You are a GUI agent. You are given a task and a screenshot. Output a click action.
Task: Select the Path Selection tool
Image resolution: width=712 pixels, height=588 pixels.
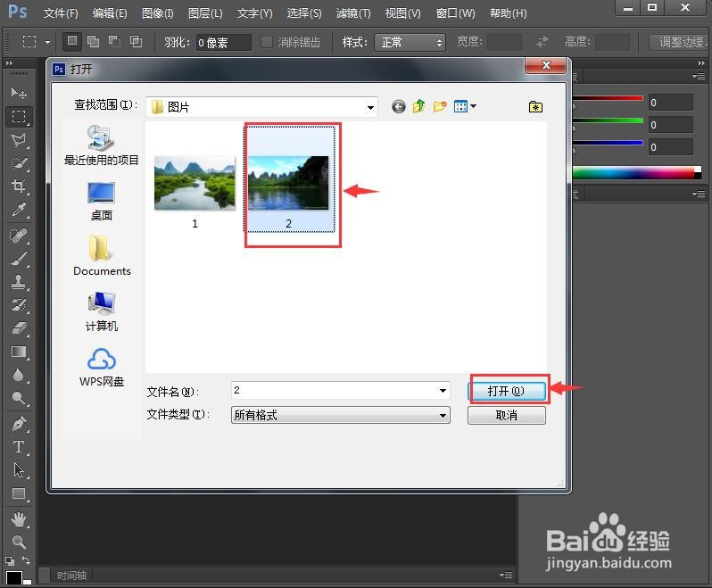(x=19, y=470)
